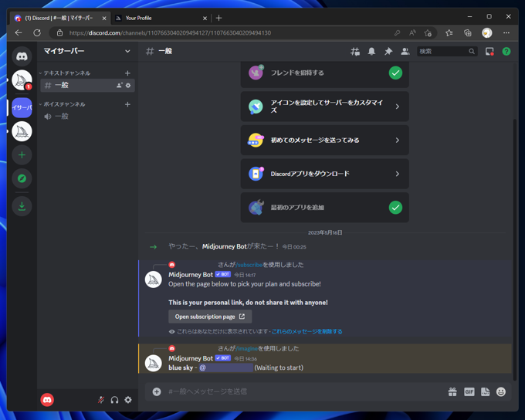
Task: Click the user avatar at bottom left
Action: click(x=47, y=400)
